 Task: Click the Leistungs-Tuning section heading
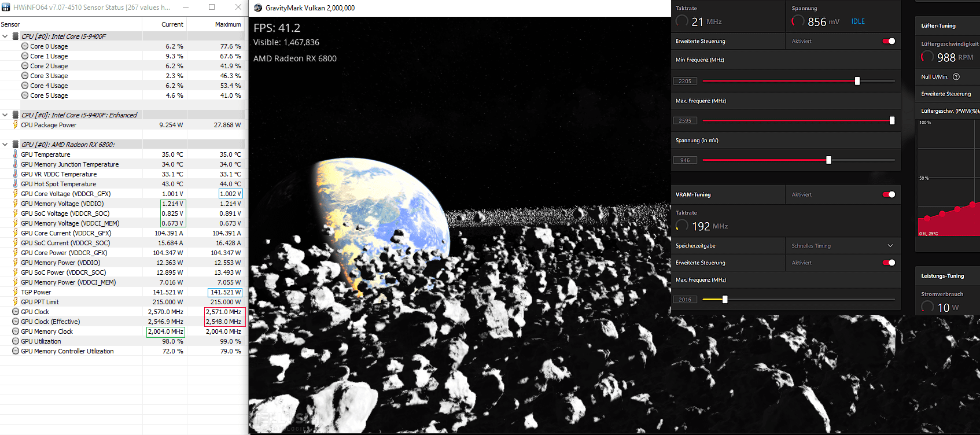[x=942, y=276]
